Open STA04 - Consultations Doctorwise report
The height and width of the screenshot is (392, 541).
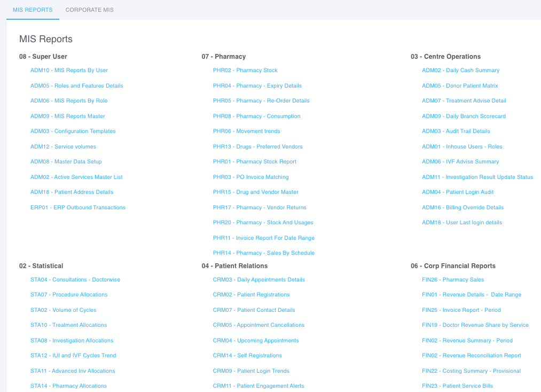coord(75,280)
